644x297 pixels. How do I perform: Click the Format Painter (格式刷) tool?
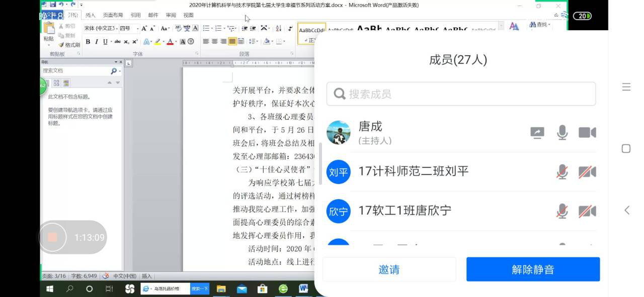click(69, 45)
